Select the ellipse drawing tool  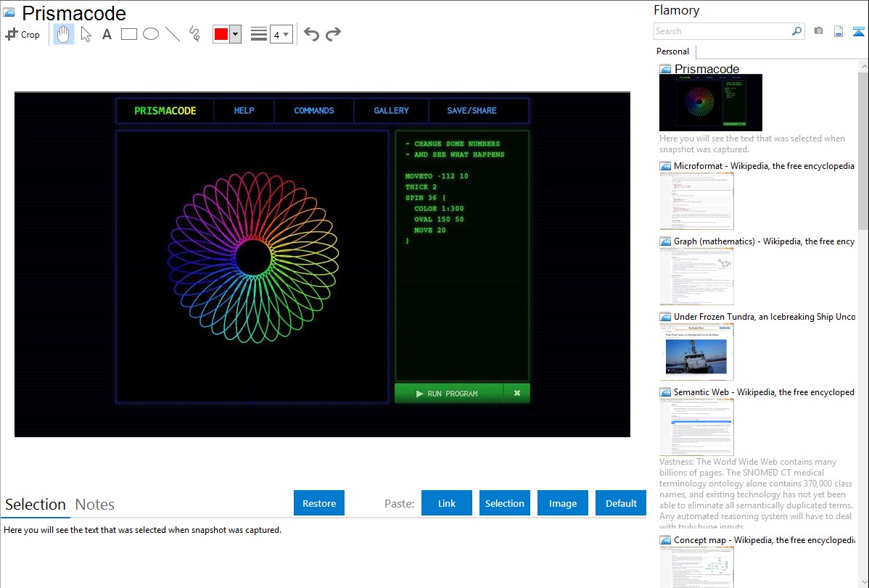151,34
